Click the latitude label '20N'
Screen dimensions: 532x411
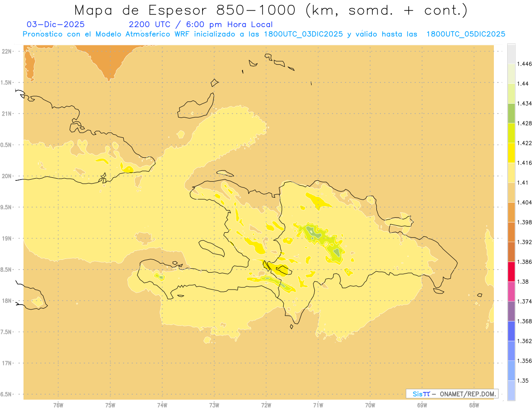[7, 176]
